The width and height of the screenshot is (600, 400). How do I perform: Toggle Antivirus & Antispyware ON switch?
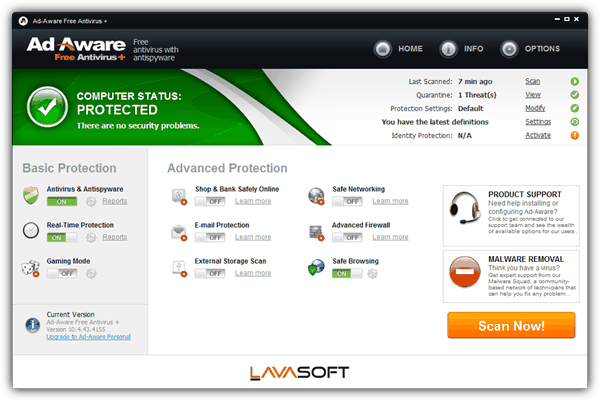[62, 201]
